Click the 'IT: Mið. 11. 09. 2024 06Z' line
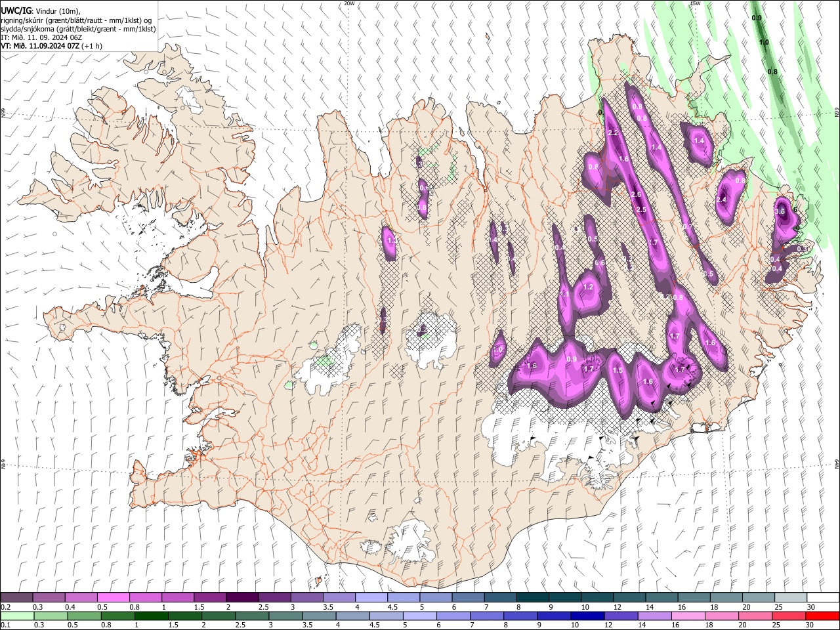Image resolution: width=840 pixels, height=630 pixels. pos(41,37)
